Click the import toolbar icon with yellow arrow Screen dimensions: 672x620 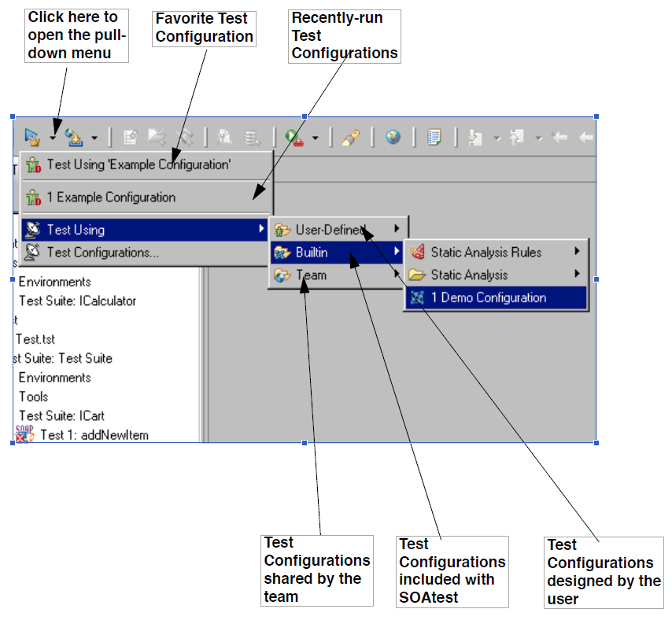(74, 138)
